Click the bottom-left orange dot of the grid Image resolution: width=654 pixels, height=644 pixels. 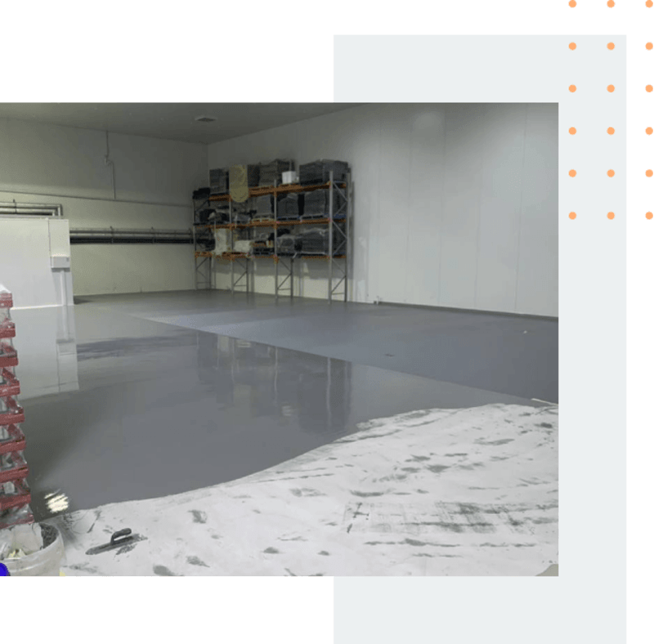click(x=573, y=216)
